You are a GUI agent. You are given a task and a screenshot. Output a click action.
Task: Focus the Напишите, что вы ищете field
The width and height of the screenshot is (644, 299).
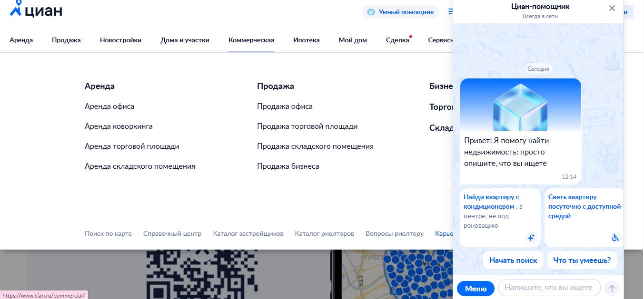(549, 288)
